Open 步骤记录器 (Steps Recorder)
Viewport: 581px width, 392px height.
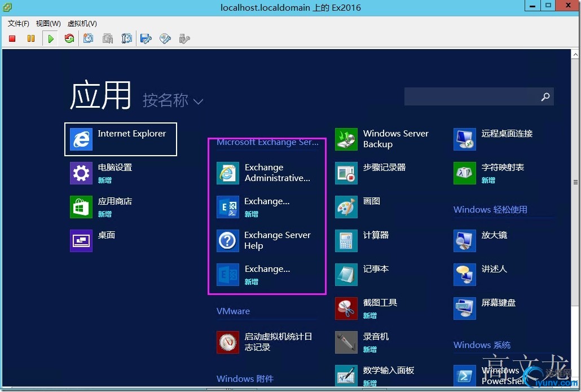click(x=371, y=173)
